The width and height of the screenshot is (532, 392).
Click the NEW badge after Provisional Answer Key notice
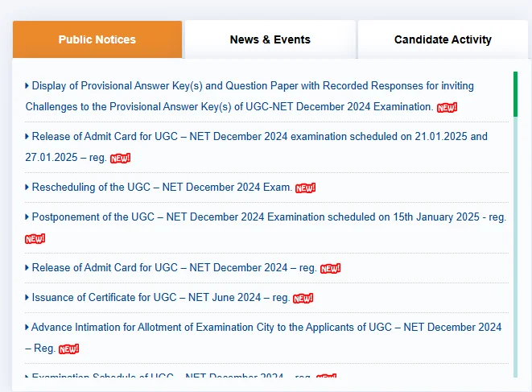click(x=447, y=108)
